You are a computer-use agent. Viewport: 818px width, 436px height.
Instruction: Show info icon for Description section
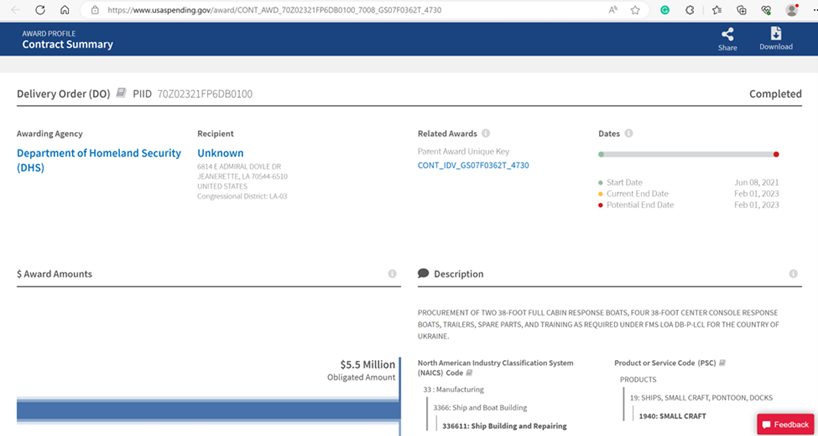click(x=793, y=274)
